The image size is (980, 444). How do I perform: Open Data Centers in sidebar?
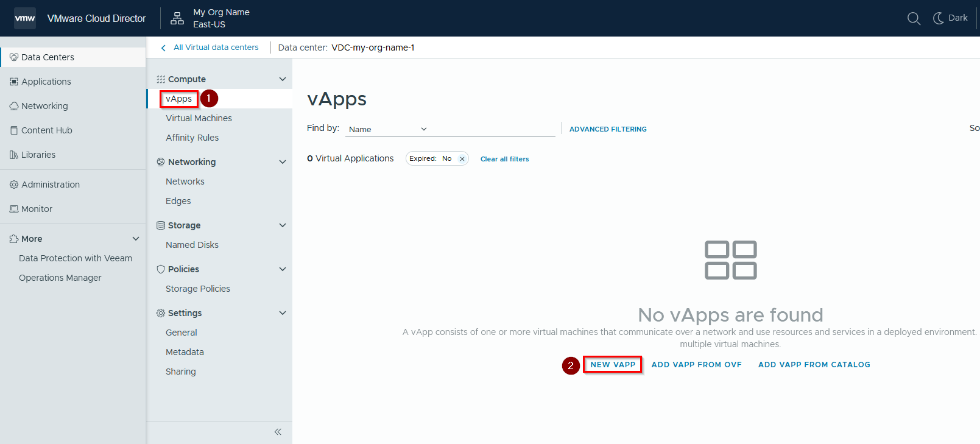pos(73,57)
